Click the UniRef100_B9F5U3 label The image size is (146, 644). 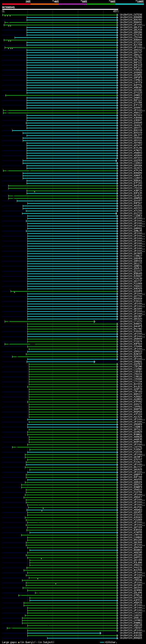[131, 344]
